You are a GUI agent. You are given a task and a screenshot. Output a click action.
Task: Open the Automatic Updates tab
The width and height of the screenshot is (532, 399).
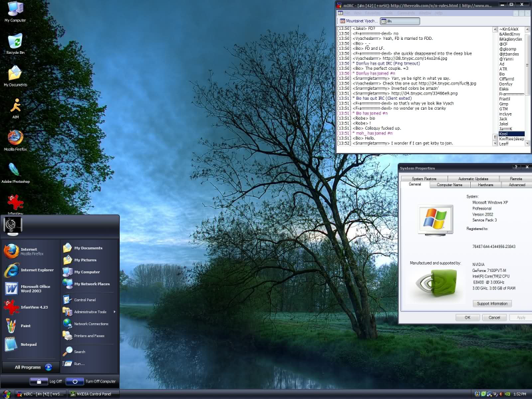point(473,178)
